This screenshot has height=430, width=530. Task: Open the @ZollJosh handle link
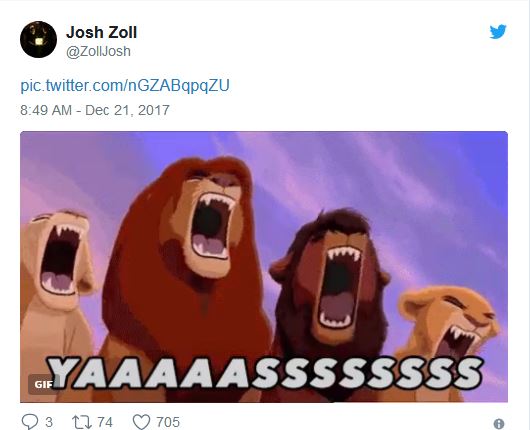point(98,51)
